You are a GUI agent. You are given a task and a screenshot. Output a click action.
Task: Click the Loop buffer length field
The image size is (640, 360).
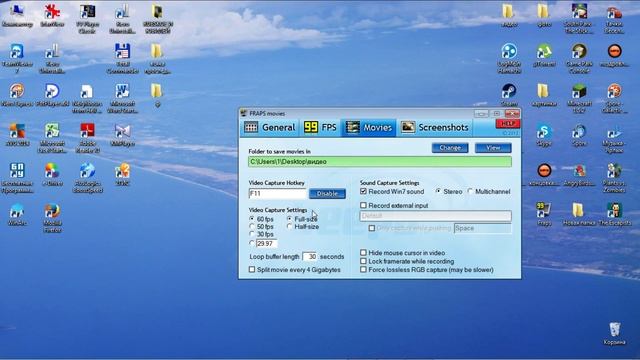click(x=309, y=257)
